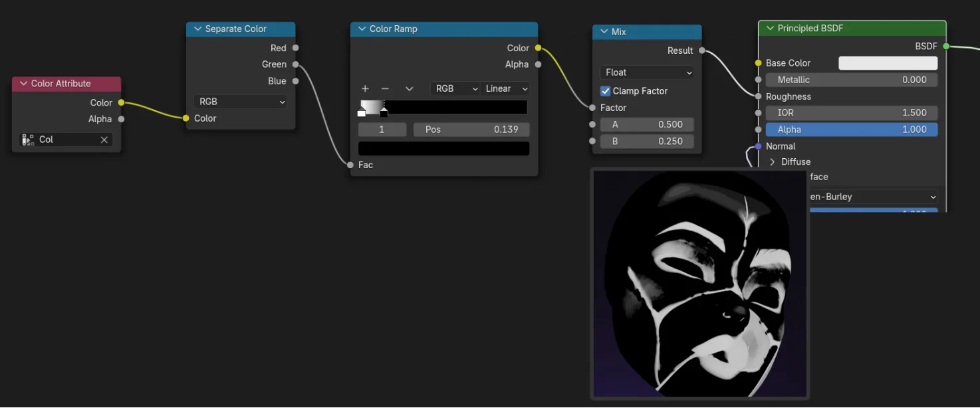Select the black color stop marker on ramp

(x=384, y=113)
